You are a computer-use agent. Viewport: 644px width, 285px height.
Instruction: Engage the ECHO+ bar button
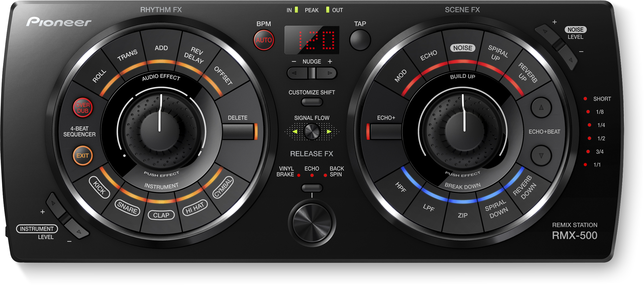(385, 131)
